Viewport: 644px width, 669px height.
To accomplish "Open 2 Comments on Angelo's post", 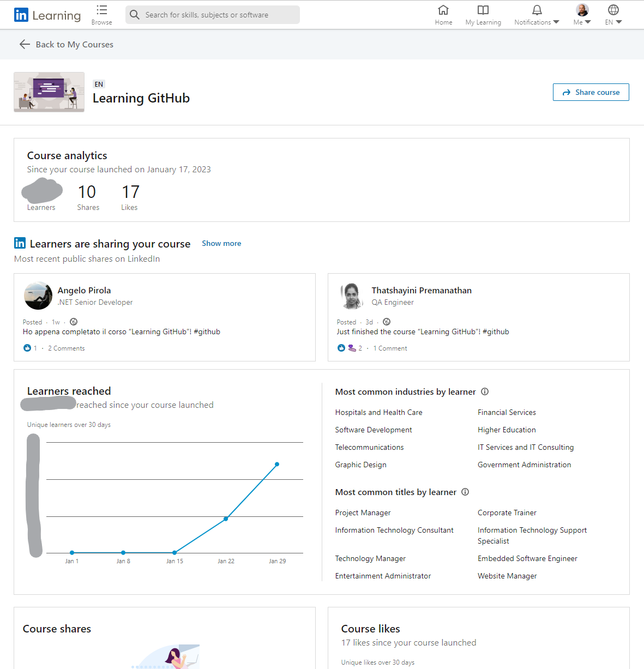I will [67, 348].
